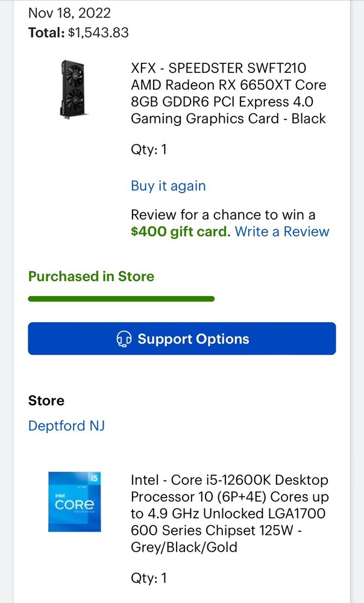Screen dimensions: 364x603
Task: Click the green Purchased in Store progress bar
Action: [x=121, y=298]
